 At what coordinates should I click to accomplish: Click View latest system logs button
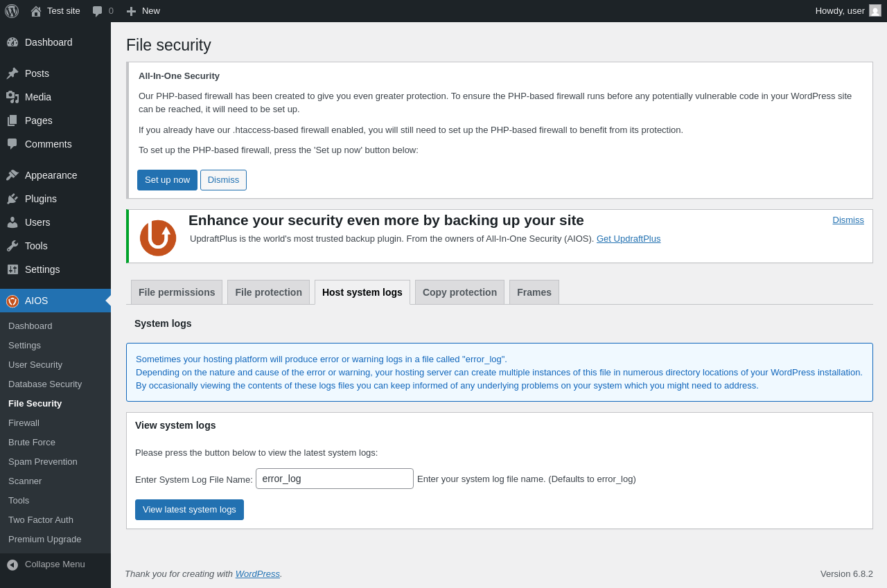[189, 510]
